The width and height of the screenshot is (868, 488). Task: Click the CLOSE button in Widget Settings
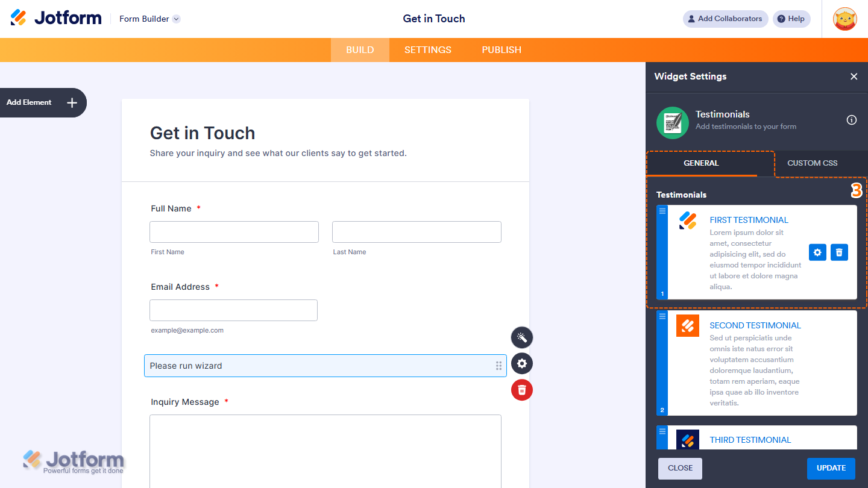[x=681, y=468]
